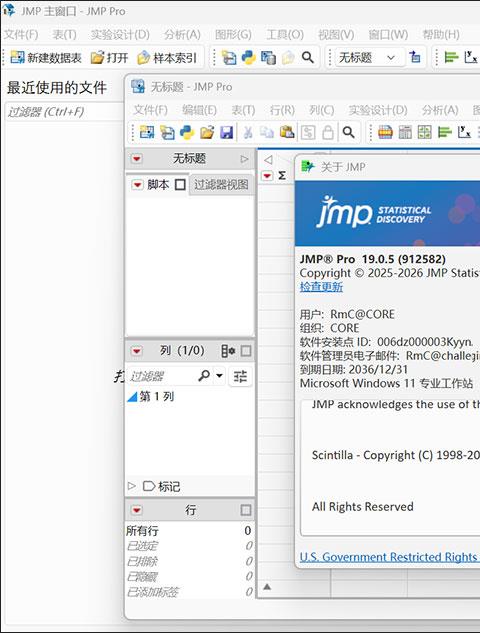Toggle the checkbox in the 列 (1/0) panel header

[245, 351]
